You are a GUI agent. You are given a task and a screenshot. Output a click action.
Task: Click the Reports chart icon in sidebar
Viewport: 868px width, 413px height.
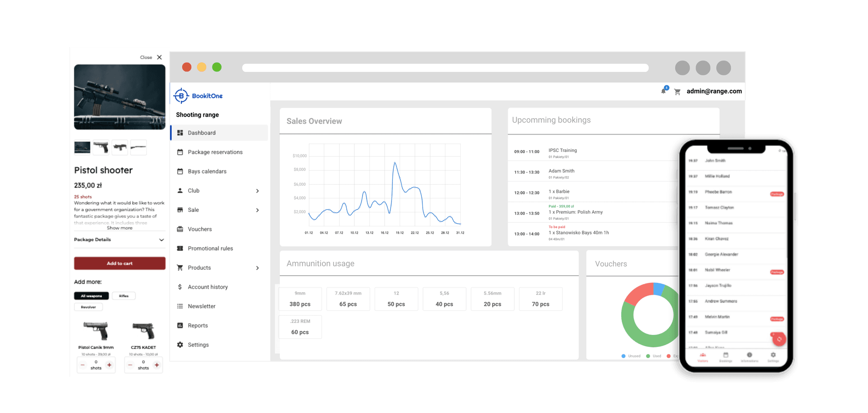coord(180,325)
